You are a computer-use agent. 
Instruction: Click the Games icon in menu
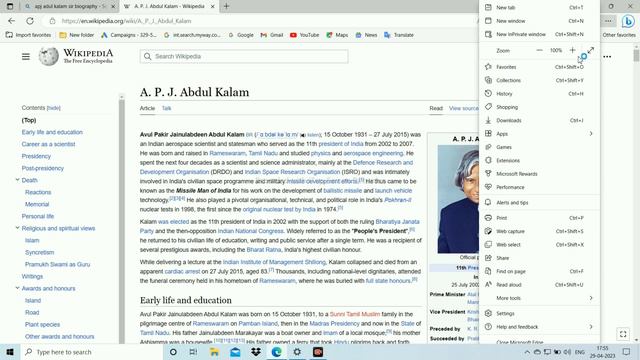[x=488, y=147]
